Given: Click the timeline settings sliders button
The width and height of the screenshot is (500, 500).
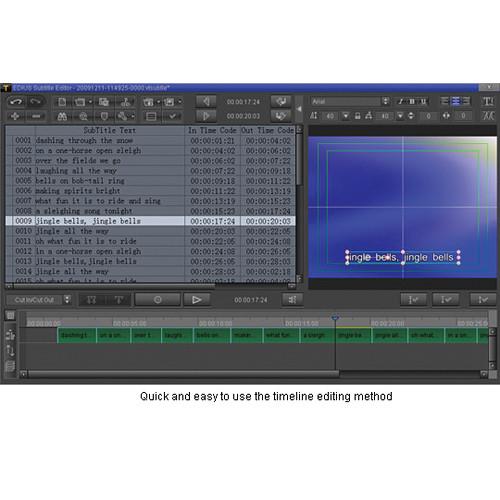Looking at the screenshot, I should (292, 300).
